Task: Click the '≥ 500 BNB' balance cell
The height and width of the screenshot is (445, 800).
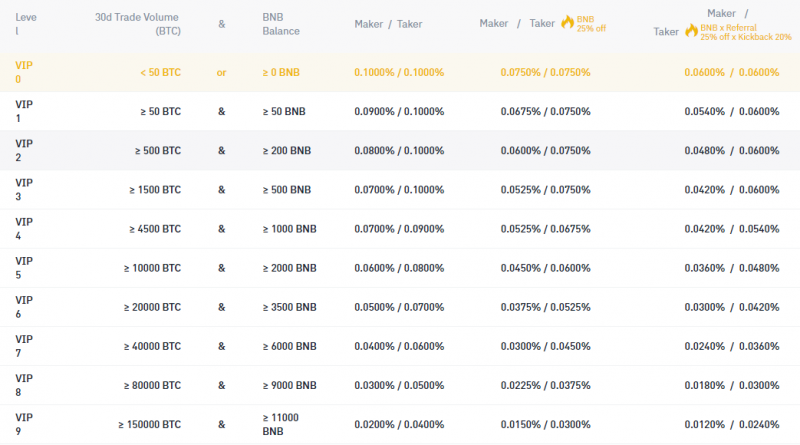Action: click(287, 189)
